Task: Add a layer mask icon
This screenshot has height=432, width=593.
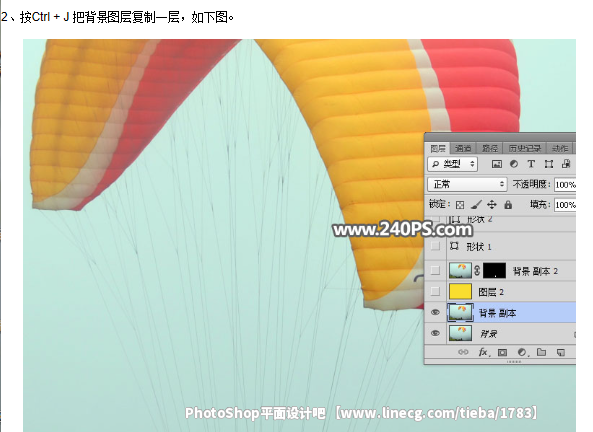Action: (x=502, y=353)
